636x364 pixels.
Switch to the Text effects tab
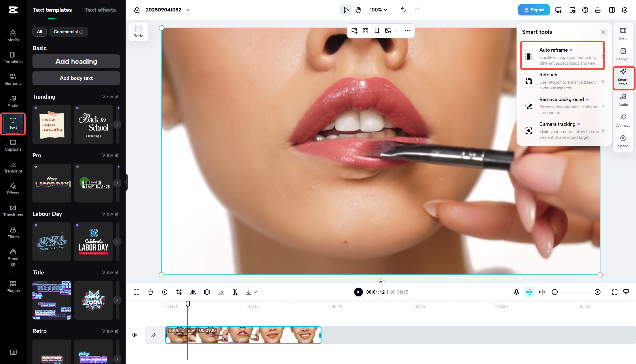(x=100, y=9)
